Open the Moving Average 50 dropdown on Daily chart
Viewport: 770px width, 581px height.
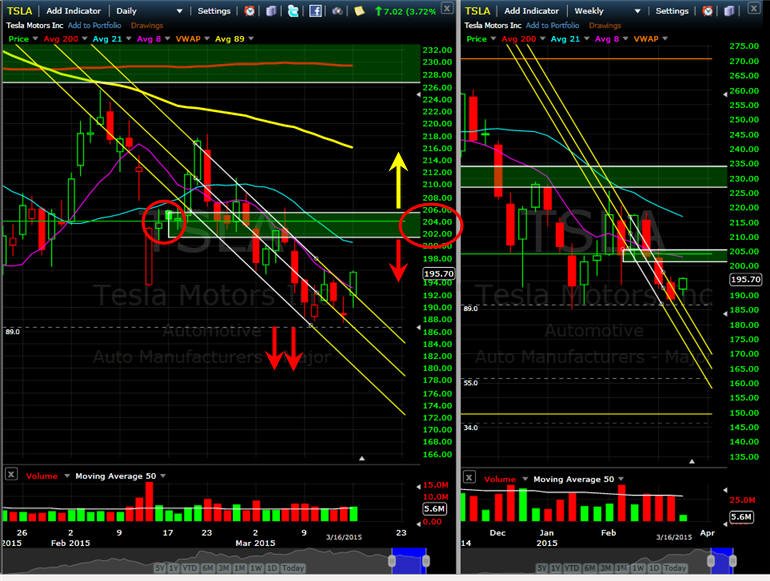(x=163, y=476)
